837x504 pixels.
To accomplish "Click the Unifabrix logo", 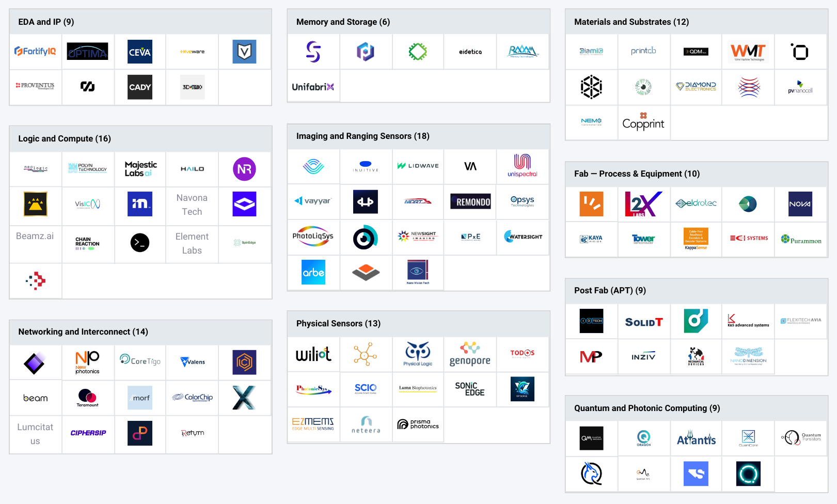I will 313,87.
